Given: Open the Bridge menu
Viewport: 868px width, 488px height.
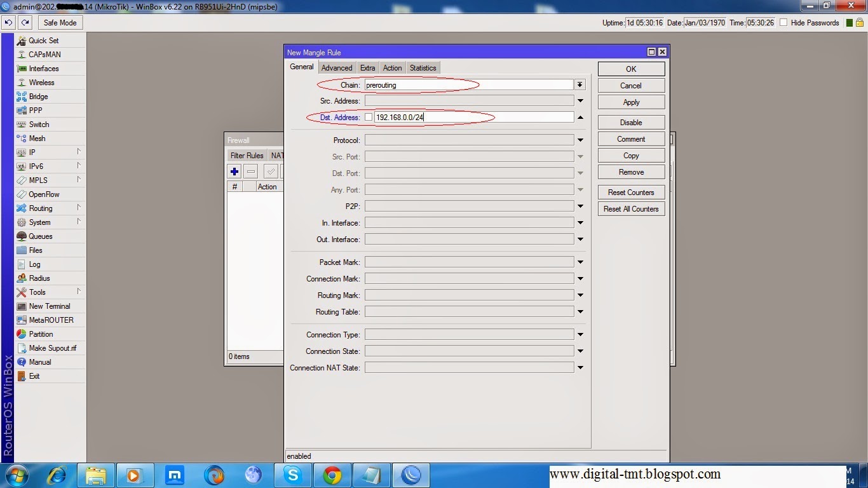Looking at the screenshot, I should click(50, 96).
